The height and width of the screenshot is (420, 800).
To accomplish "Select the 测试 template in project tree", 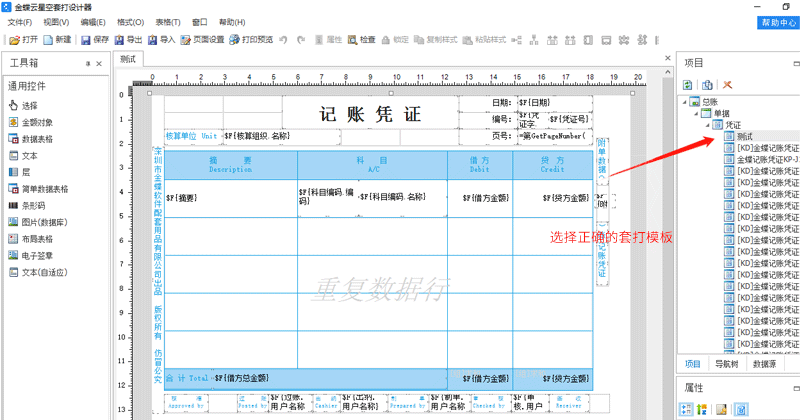I will pos(744,136).
